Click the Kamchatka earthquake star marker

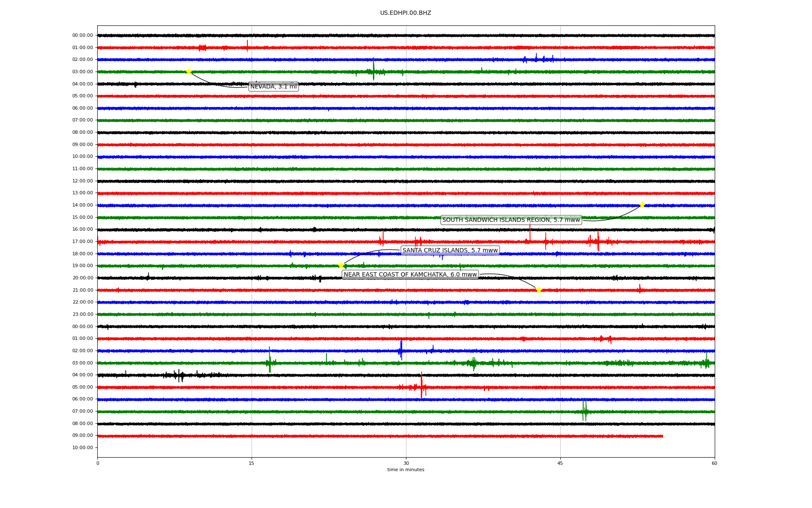[539, 290]
